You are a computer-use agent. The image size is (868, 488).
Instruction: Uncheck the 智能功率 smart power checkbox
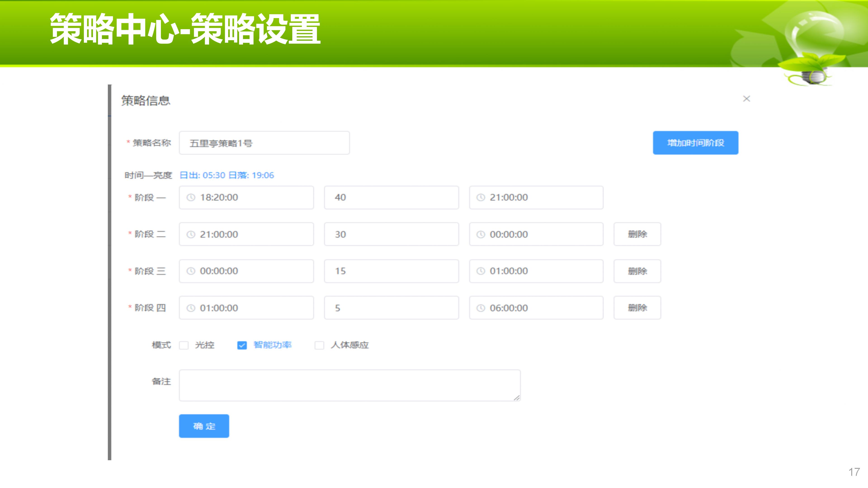(242, 345)
